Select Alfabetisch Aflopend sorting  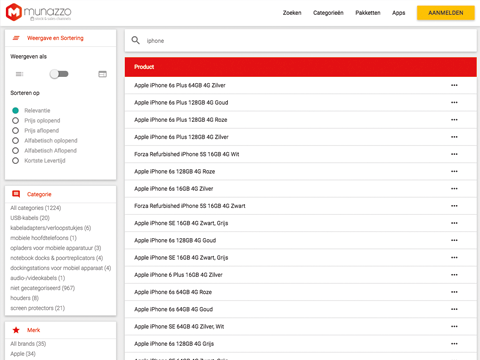(x=15, y=150)
